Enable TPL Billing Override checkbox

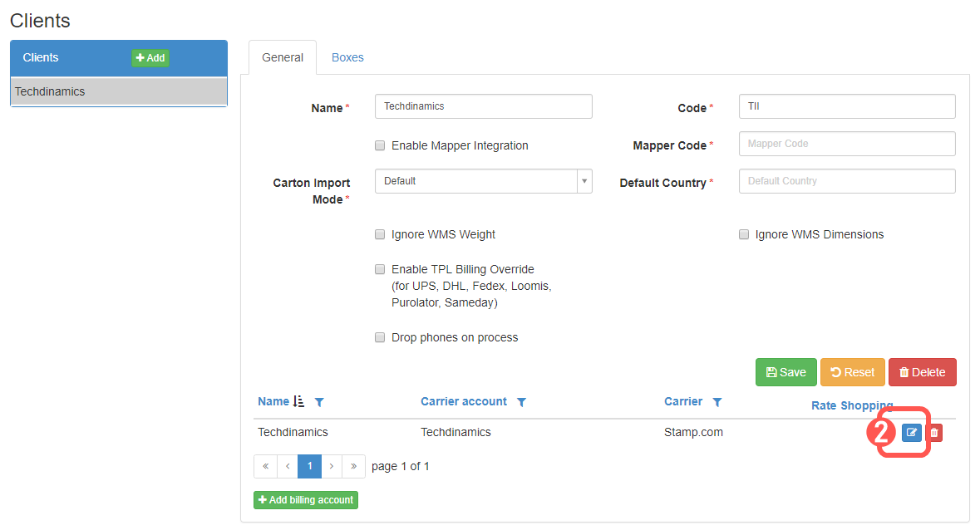pyautogui.click(x=379, y=269)
